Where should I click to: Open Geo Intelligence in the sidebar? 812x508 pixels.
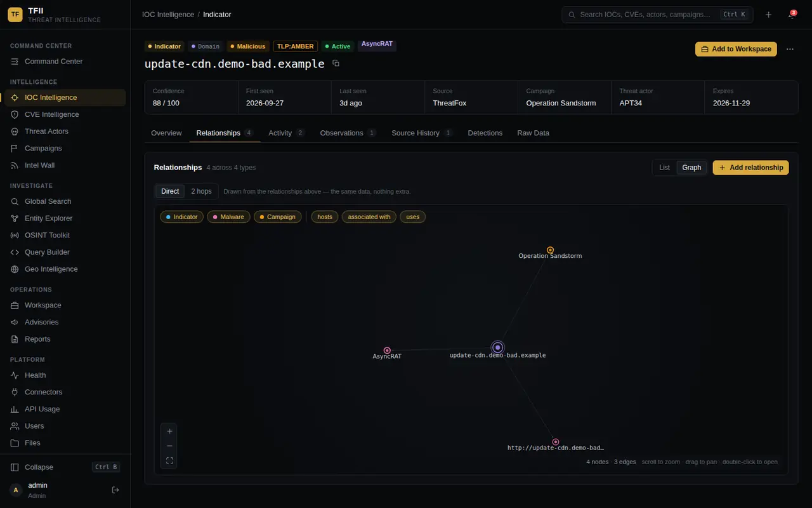click(65, 269)
